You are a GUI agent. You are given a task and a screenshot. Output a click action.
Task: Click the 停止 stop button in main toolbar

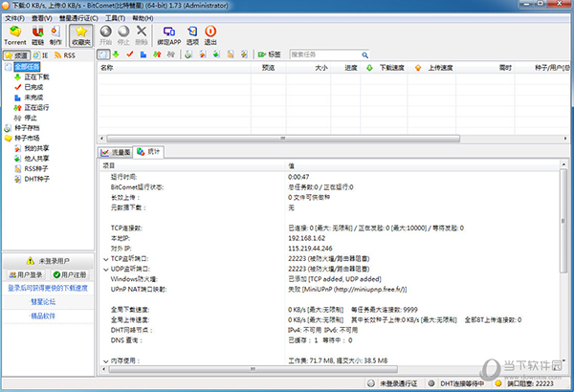(123, 35)
